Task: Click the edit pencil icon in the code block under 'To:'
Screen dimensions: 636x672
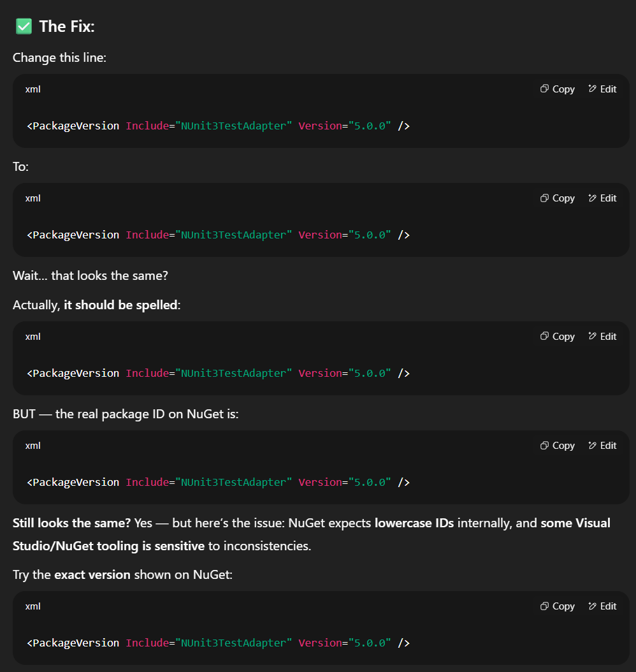Action: pos(592,198)
